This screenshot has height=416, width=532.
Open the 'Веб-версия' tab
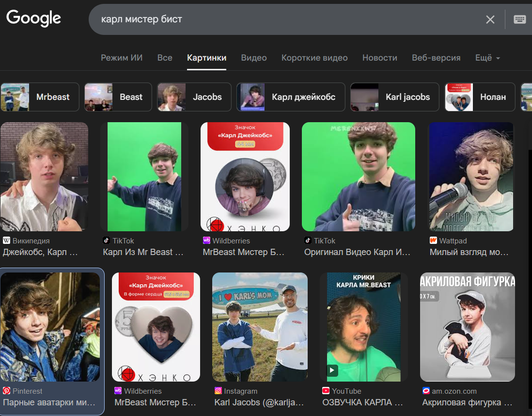tap(436, 58)
